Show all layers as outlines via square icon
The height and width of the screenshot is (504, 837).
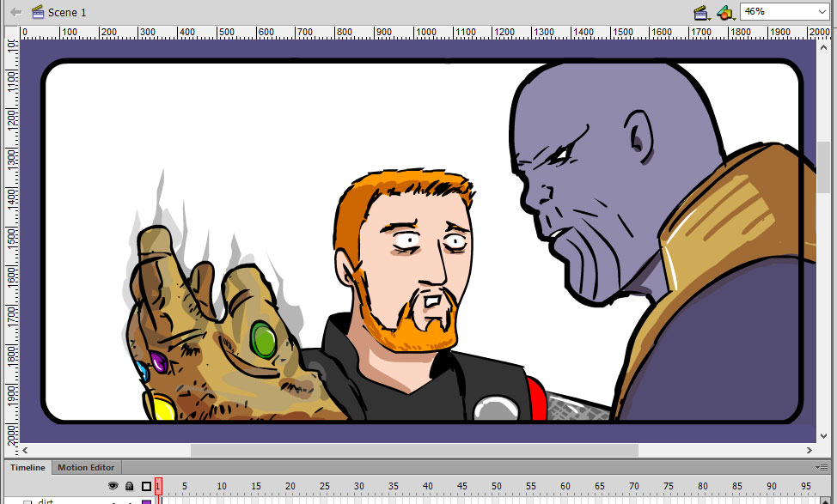coord(146,486)
